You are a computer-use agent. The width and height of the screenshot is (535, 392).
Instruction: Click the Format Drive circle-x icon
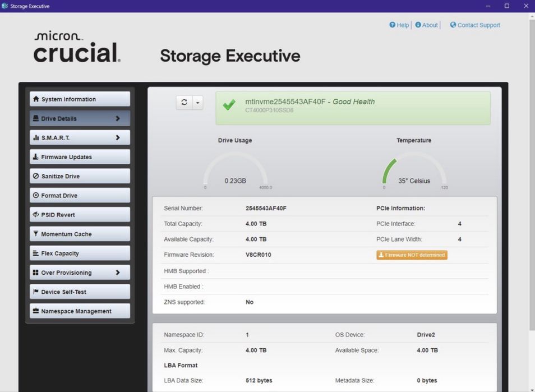(35, 195)
